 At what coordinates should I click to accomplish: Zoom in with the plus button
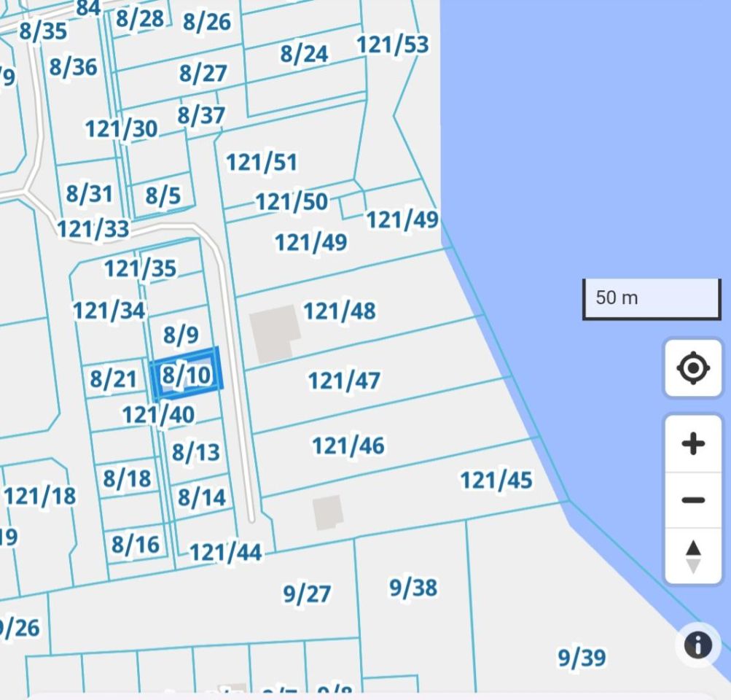click(693, 443)
